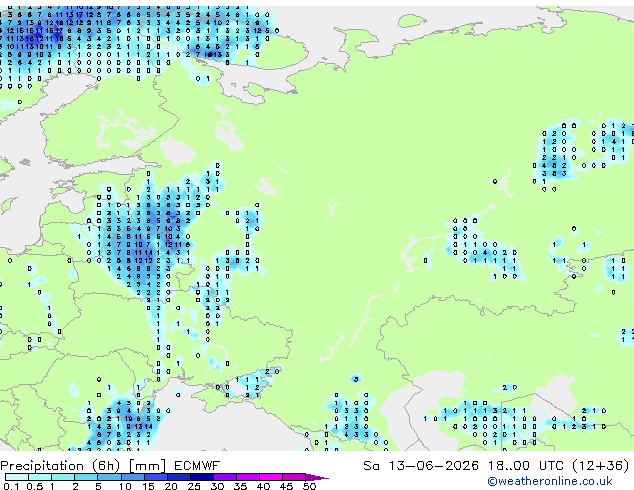Click the 1 to 2 mm legend swatch
Image resolution: width=634 pixels, height=490 pixels.
pyautogui.click(x=63, y=477)
